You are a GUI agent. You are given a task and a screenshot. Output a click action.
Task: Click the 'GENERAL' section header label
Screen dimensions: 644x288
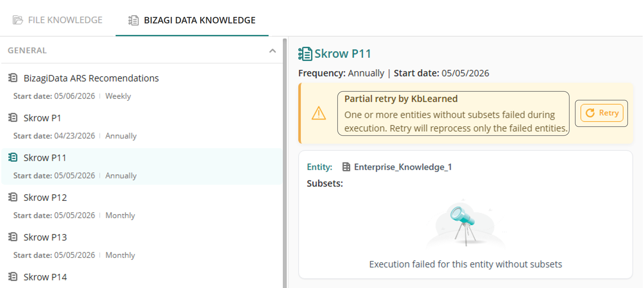pyautogui.click(x=27, y=51)
